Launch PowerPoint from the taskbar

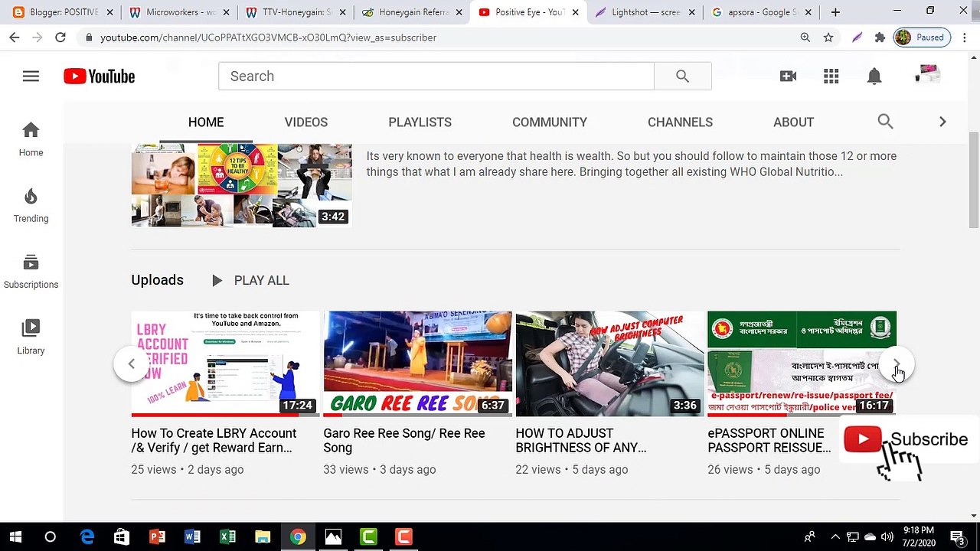point(157,537)
